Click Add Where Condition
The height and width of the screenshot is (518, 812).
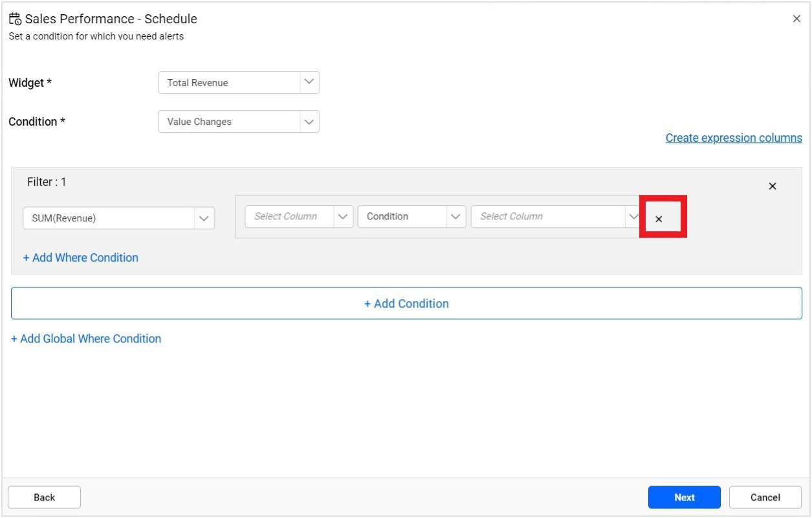82,257
